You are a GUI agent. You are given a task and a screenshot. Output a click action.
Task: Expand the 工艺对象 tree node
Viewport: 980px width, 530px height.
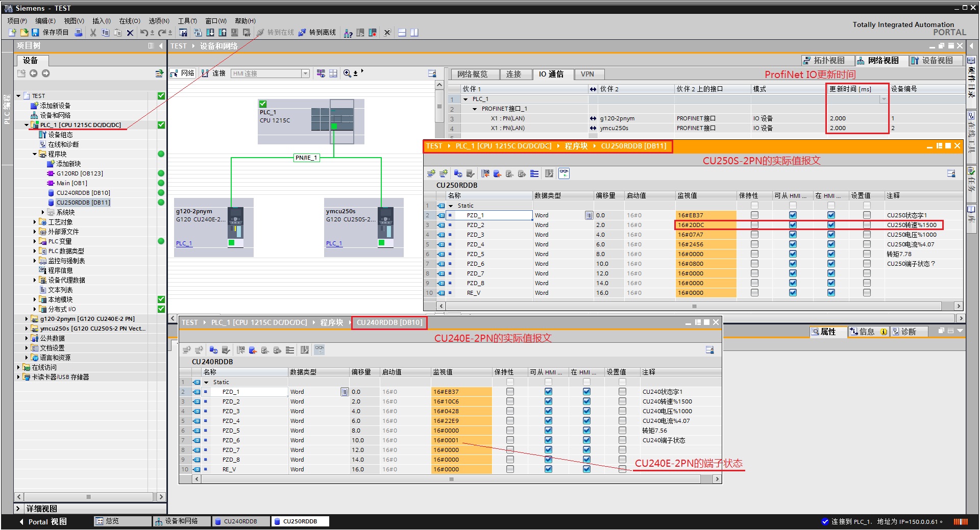[35, 222]
